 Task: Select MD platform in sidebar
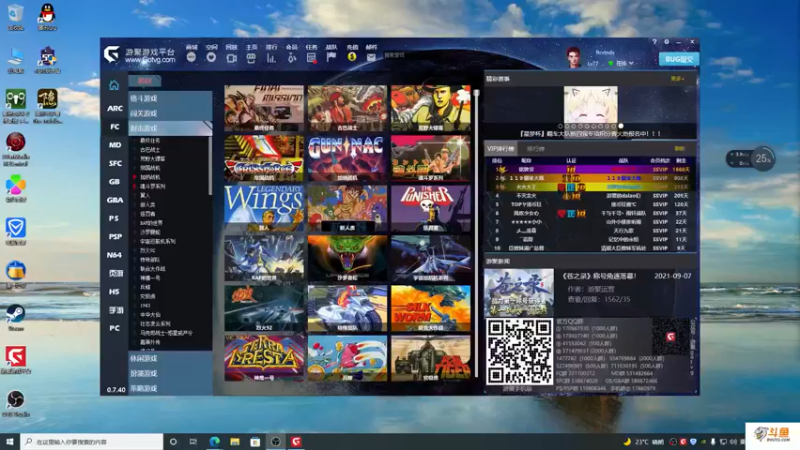[115, 145]
